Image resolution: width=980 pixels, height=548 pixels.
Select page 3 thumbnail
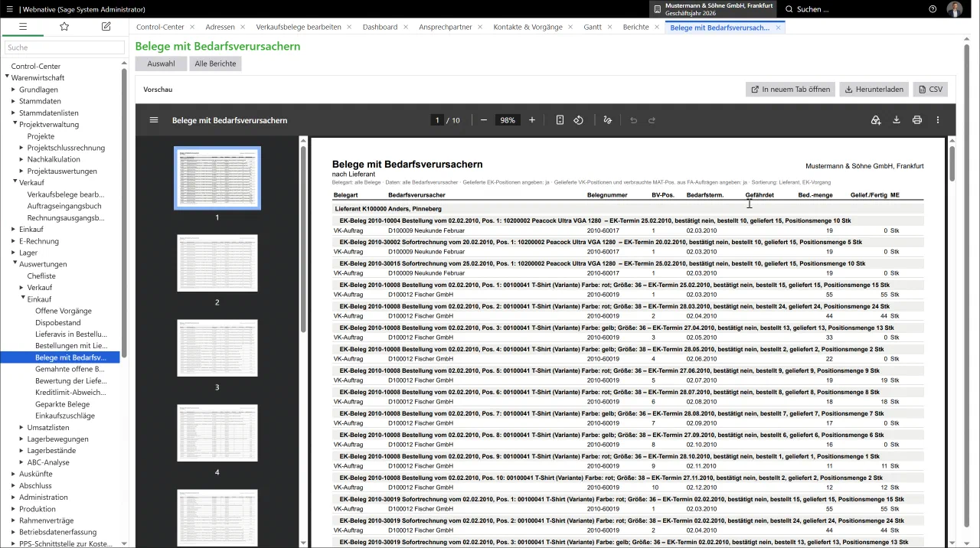pos(217,348)
